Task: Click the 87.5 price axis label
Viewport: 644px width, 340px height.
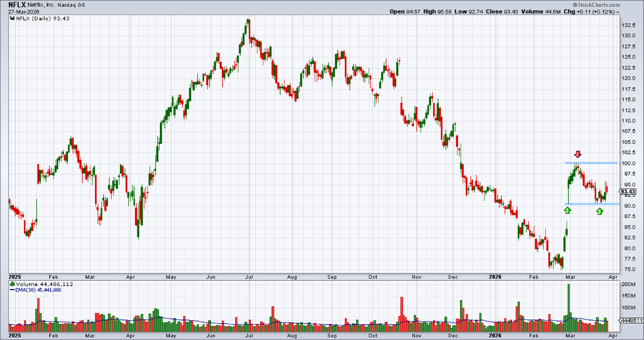Action: point(629,216)
